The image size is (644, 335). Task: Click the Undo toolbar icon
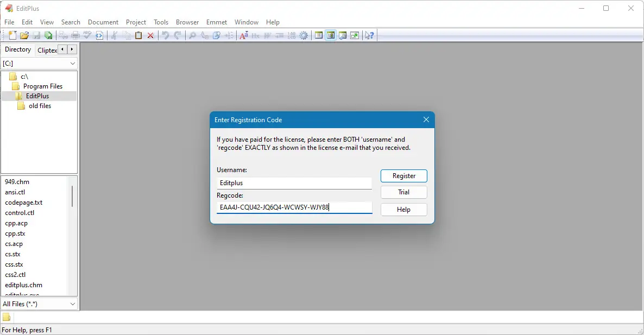click(166, 35)
